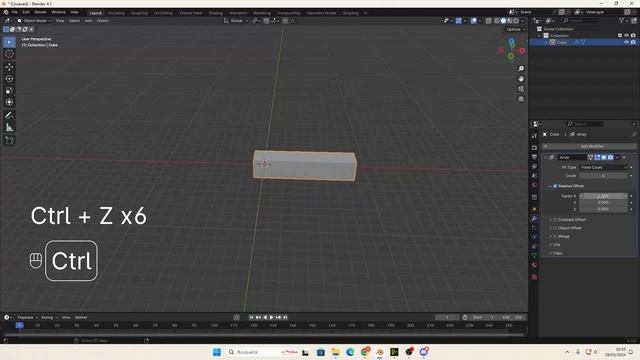Expand the Caps subpanel
The image size is (640, 360).
pos(556,253)
